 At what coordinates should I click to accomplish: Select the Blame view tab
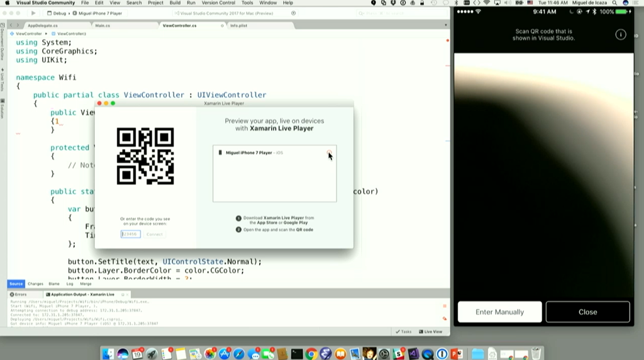click(54, 284)
